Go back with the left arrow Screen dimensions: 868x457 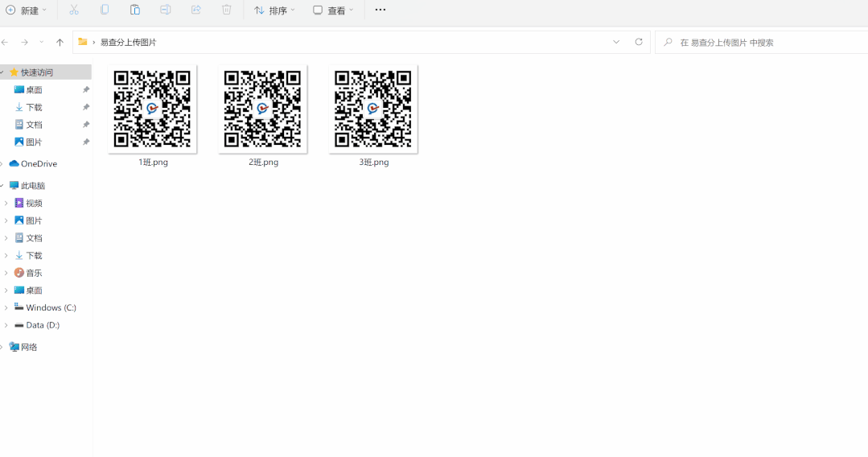pyautogui.click(x=5, y=42)
